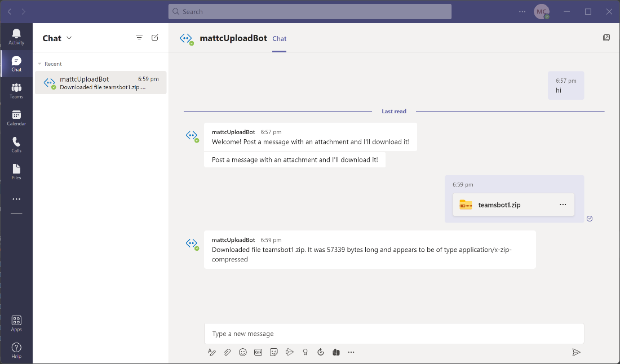Open the MC profile avatar menu
This screenshot has width=620, height=364.
click(x=541, y=12)
